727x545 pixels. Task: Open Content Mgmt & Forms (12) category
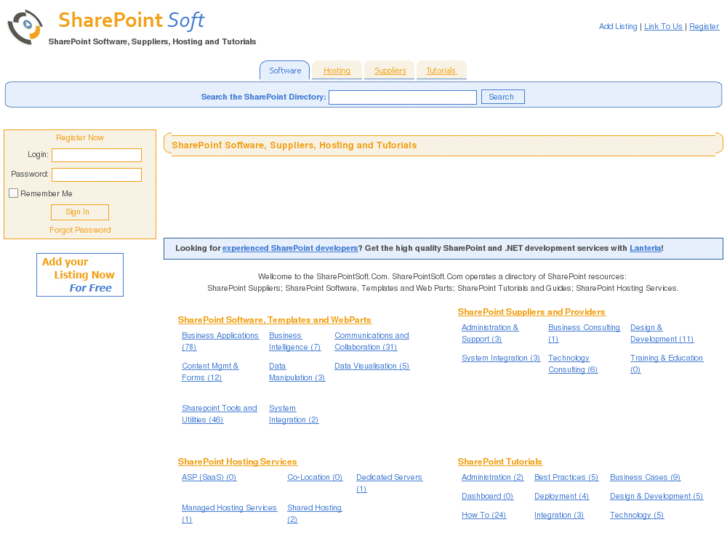[x=210, y=372]
